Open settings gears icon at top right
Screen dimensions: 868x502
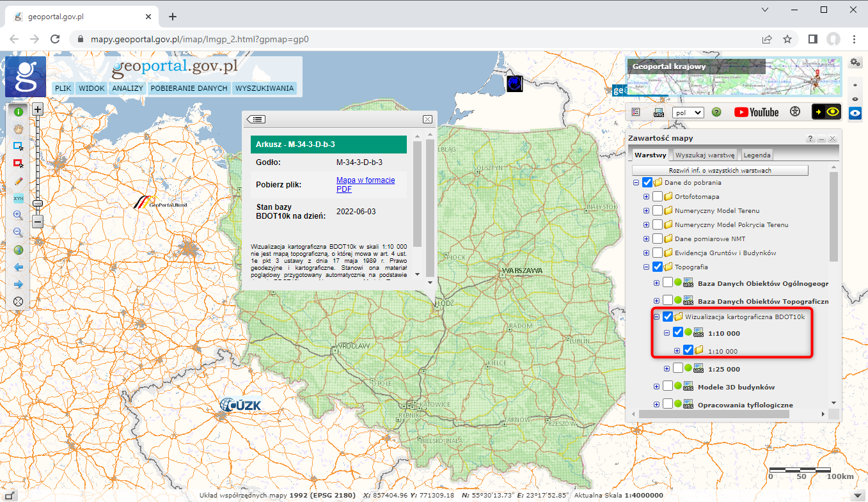(x=855, y=62)
